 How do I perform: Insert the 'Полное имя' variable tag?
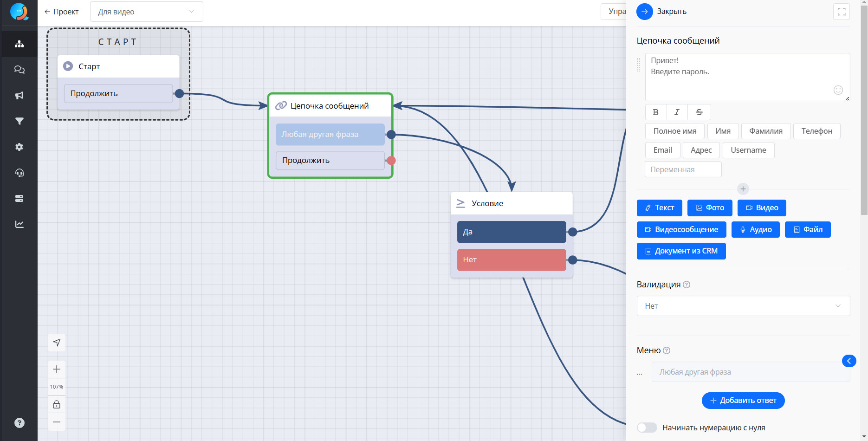(674, 131)
